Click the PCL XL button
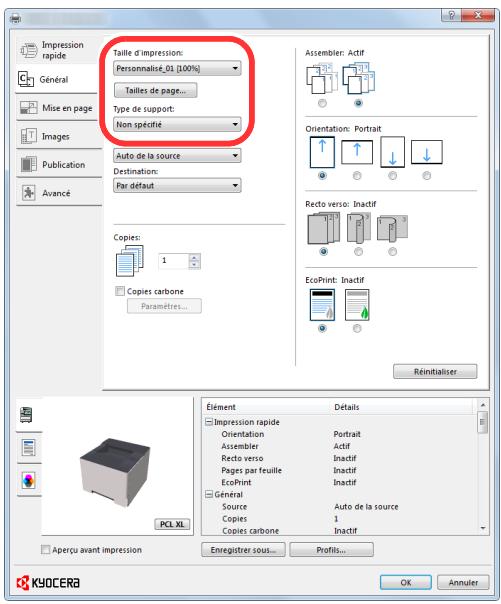 tap(172, 524)
